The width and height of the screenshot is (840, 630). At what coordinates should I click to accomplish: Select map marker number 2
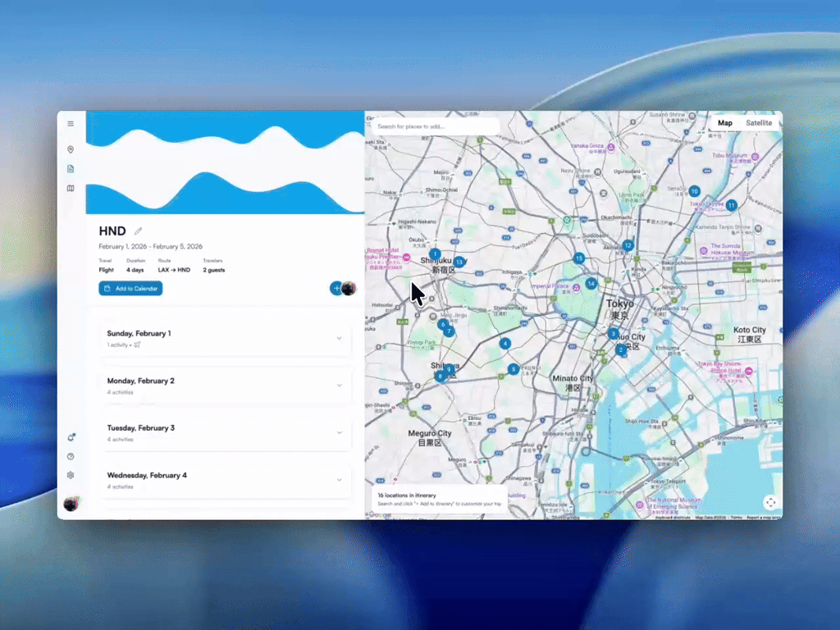[621, 349]
